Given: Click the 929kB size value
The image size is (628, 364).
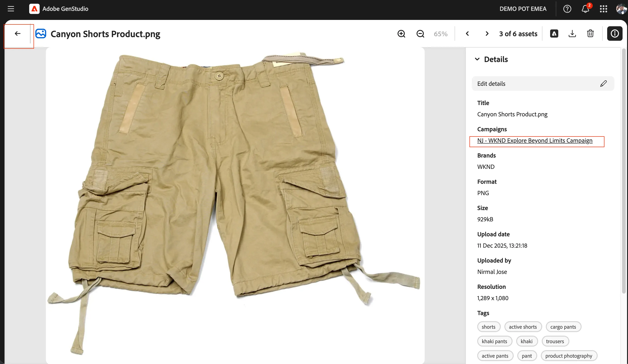Looking at the screenshot, I should pos(485,219).
